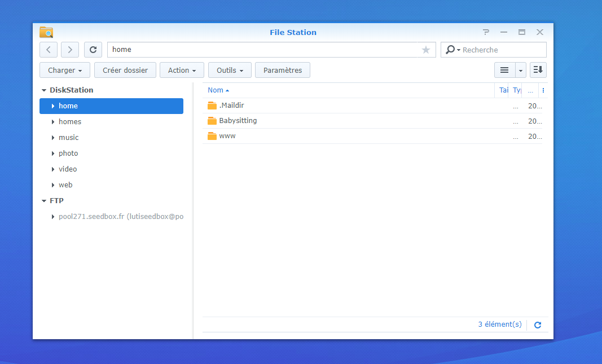Select the Babysitting folder name
Viewport: 602px width, 364px height.
(x=238, y=121)
